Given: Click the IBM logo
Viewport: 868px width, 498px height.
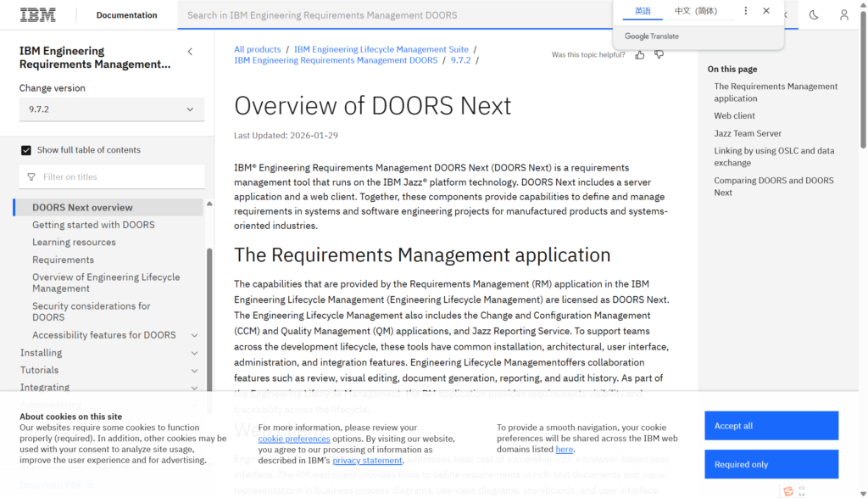Looking at the screenshot, I should pos(38,15).
